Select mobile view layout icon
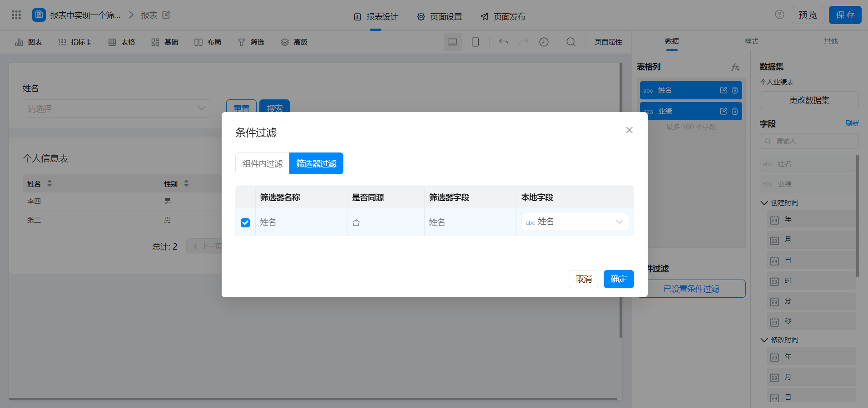Screen dimensions: 868x408 tap(475, 42)
